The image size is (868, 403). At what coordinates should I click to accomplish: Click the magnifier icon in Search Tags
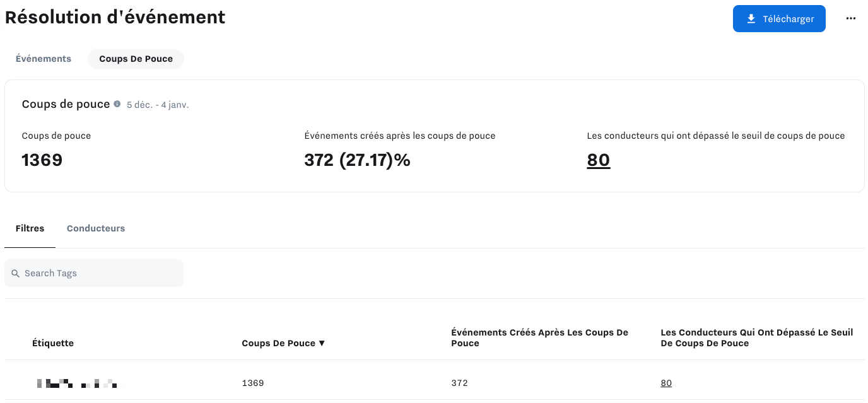tap(16, 274)
